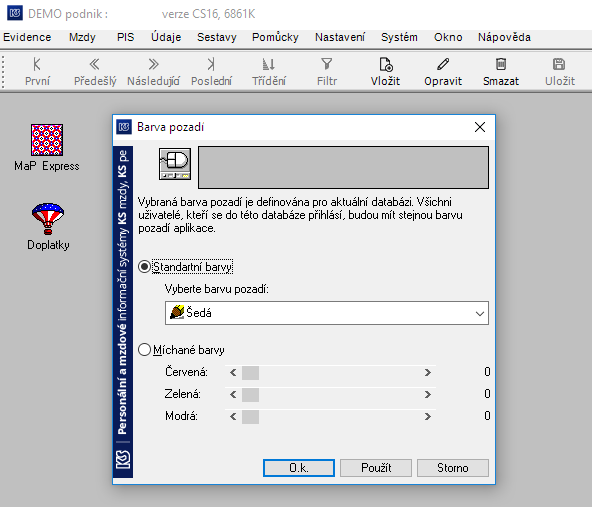Apply the color with Použít button

click(376, 468)
